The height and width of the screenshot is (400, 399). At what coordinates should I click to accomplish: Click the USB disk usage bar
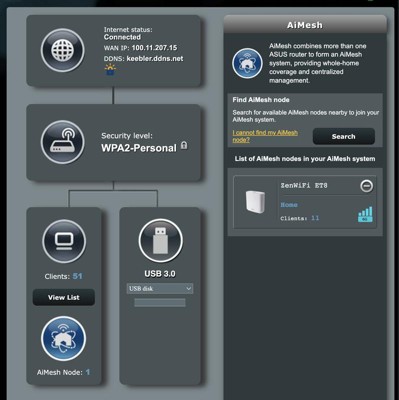click(160, 303)
